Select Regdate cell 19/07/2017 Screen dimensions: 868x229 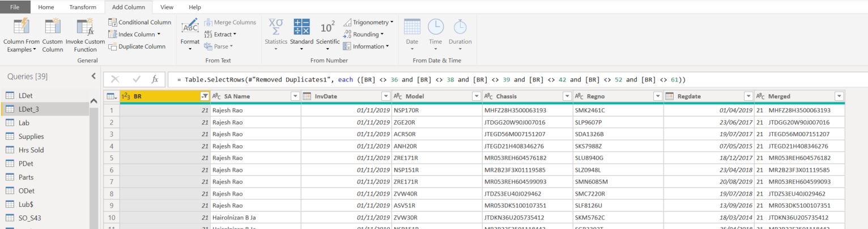point(708,134)
